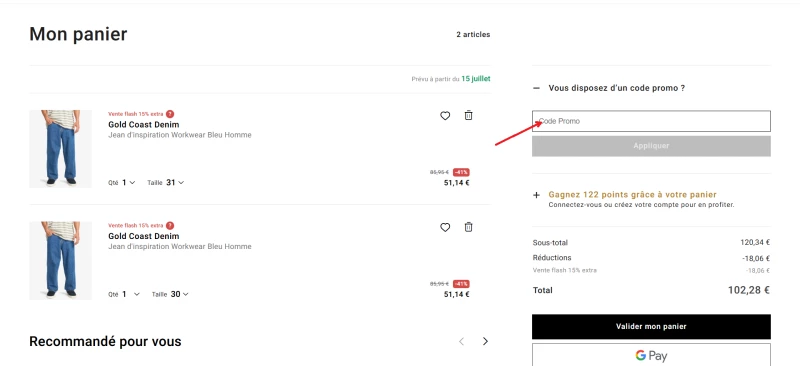Click the Sous-total amount 120,34 €
800x366 pixels.
(755, 242)
